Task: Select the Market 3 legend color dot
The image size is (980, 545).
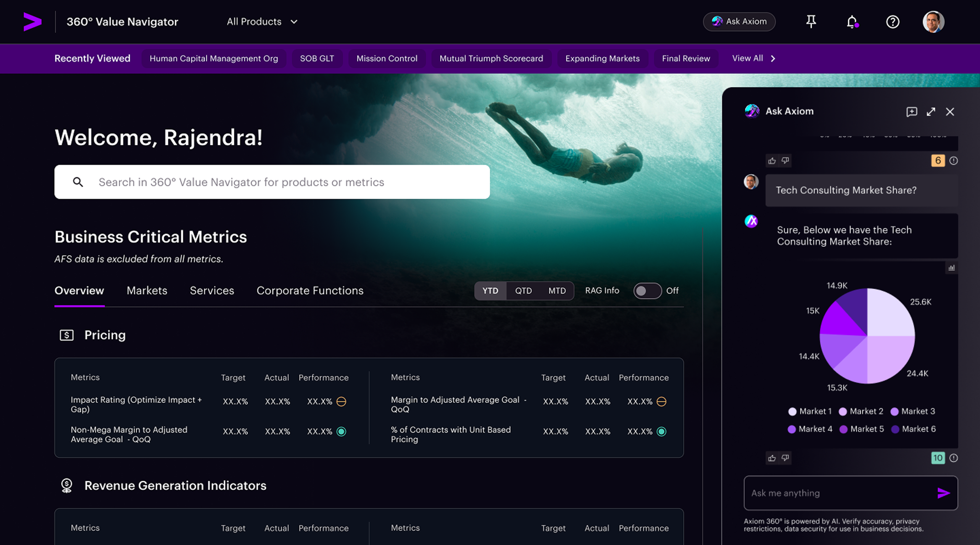Action: (895, 411)
